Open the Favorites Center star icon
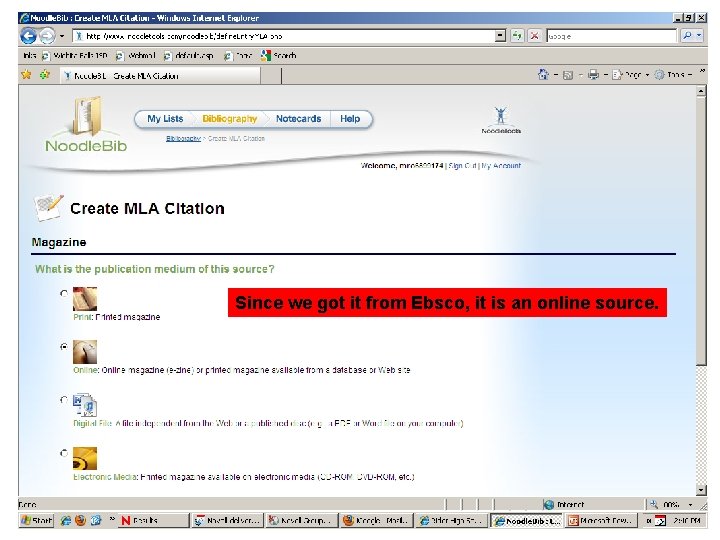 27,74
